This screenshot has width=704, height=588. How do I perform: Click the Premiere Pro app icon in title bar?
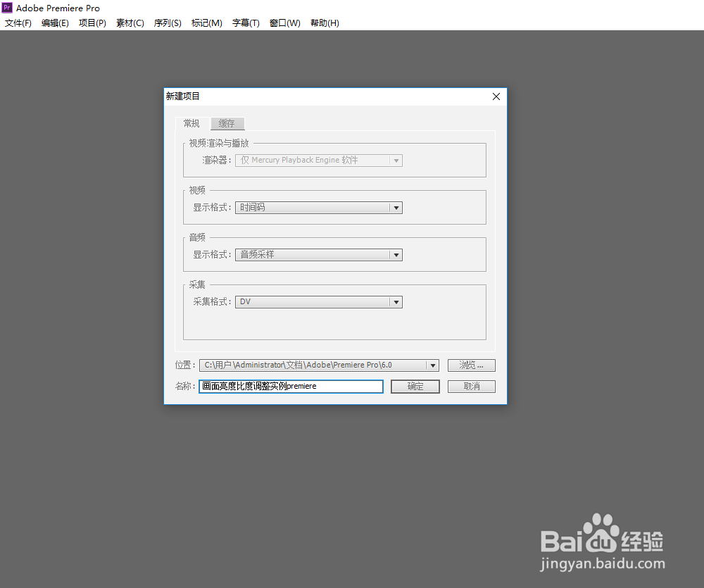7,8
